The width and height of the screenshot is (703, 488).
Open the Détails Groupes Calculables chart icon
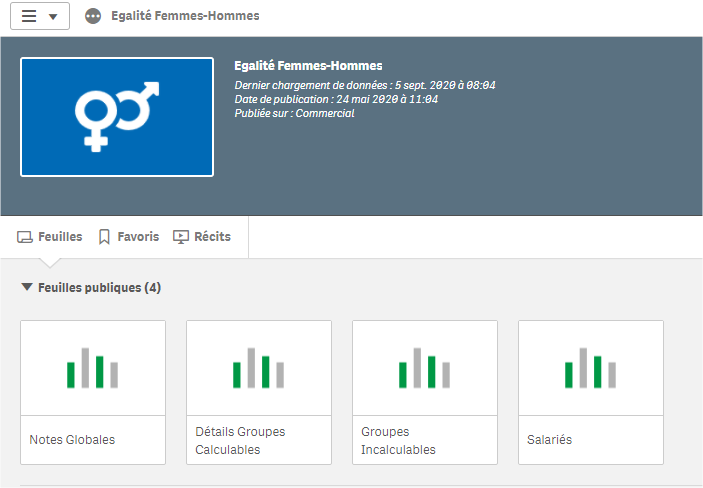259,368
